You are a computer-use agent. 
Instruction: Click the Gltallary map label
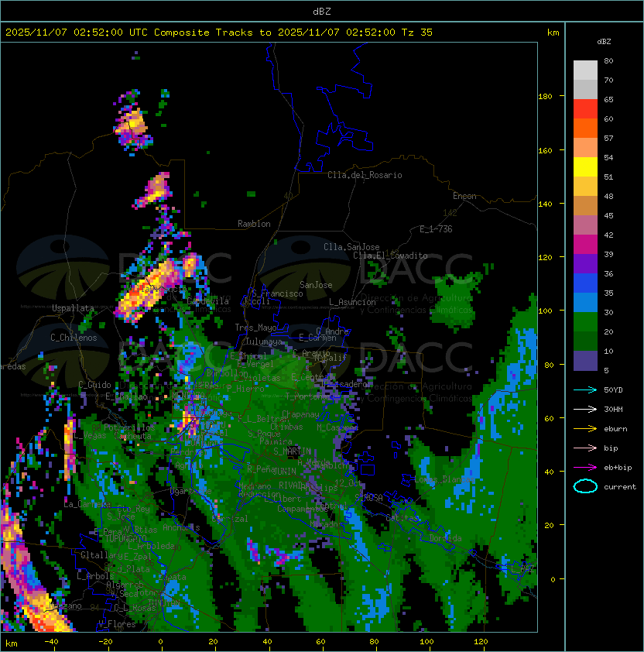point(102,555)
